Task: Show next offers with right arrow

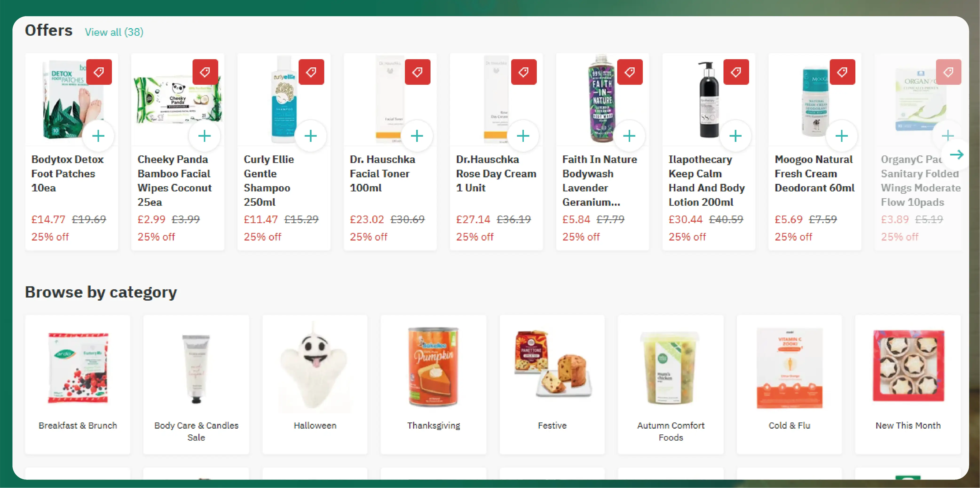Action: pyautogui.click(x=956, y=154)
